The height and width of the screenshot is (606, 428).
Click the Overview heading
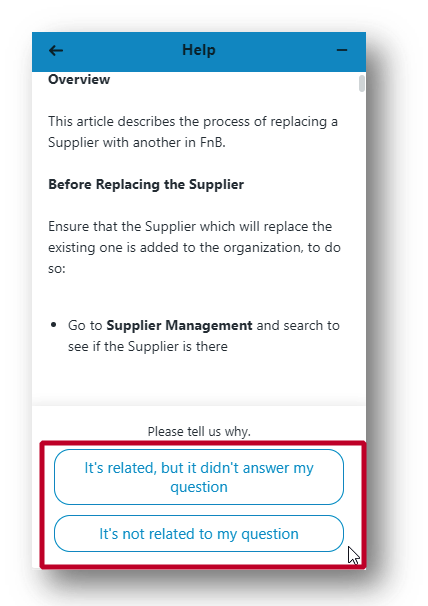click(x=79, y=79)
